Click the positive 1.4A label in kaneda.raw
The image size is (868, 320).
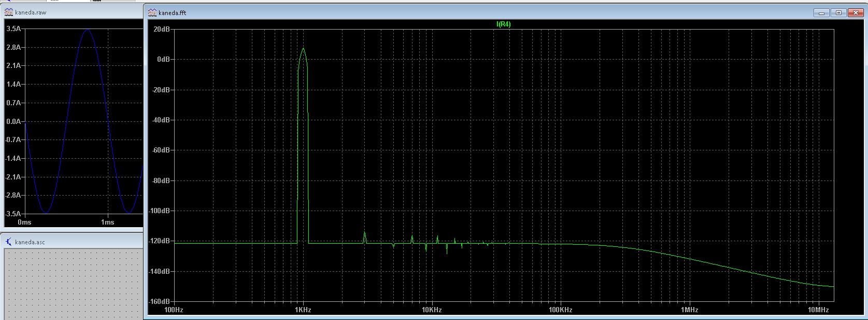tap(13, 85)
